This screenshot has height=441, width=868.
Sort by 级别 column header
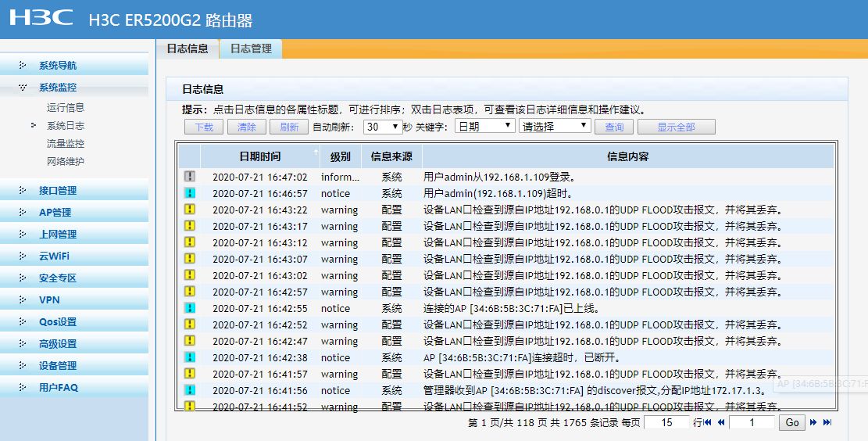tap(341, 157)
